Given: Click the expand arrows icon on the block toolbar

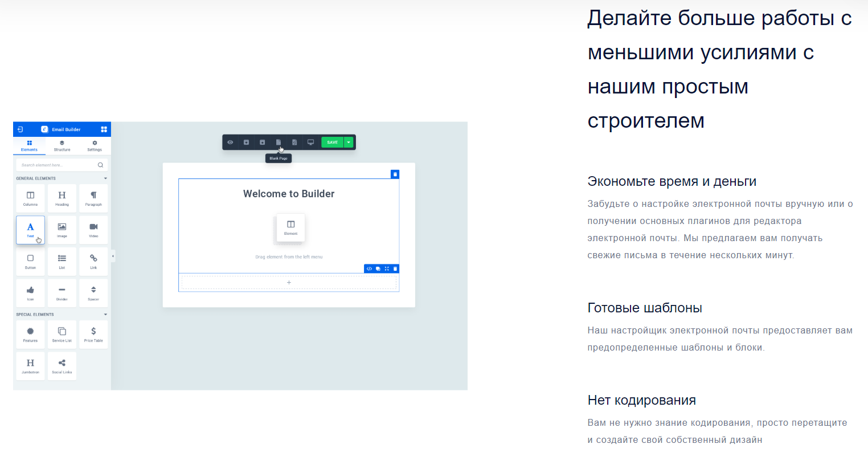Looking at the screenshot, I should (x=387, y=268).
